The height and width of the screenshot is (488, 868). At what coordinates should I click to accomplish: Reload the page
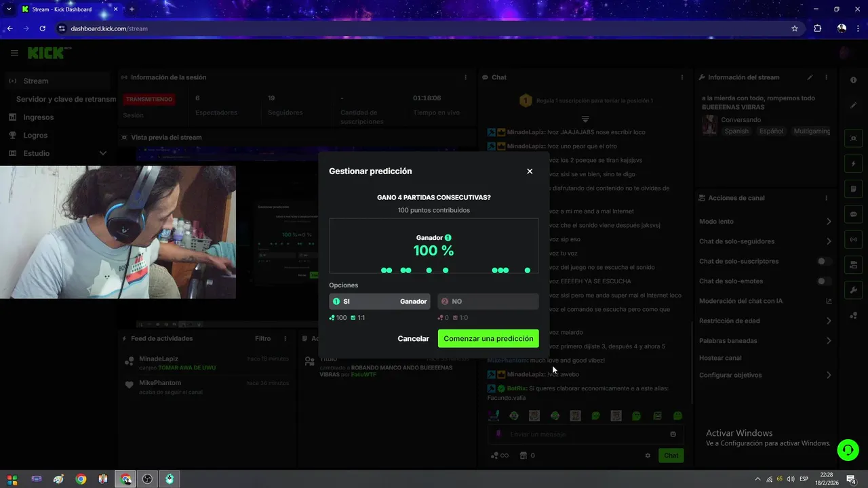pos(42,28)
